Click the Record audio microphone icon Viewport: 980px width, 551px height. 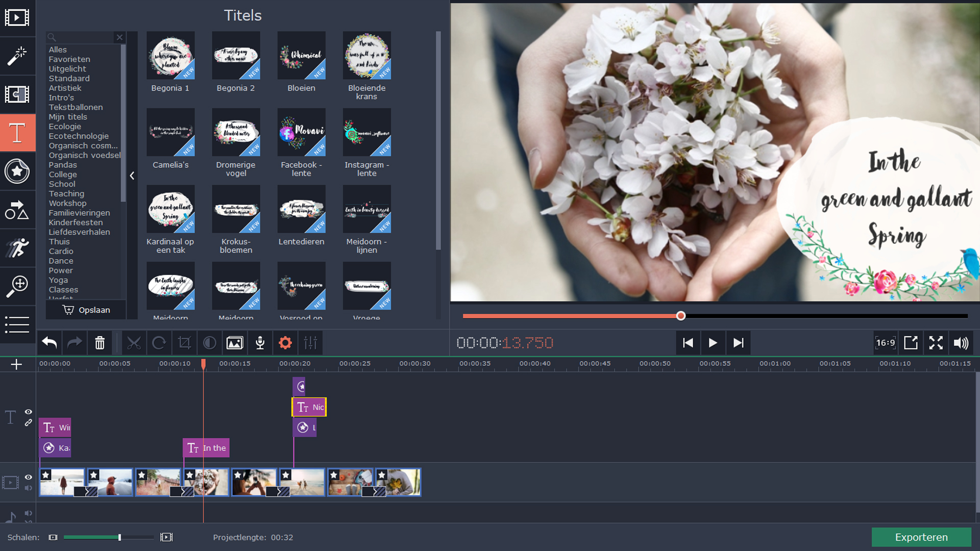(x=260, y=343)
